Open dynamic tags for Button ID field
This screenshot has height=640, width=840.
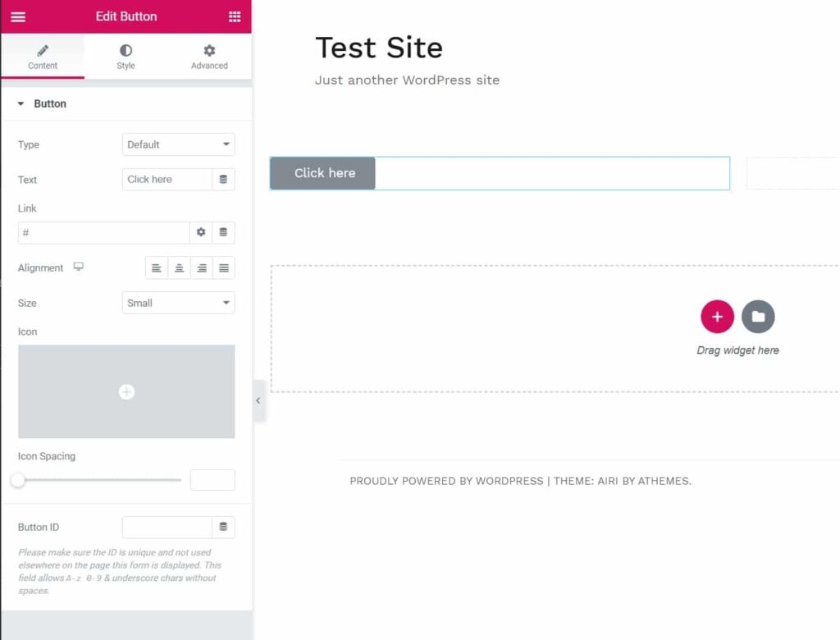(223, 527)
